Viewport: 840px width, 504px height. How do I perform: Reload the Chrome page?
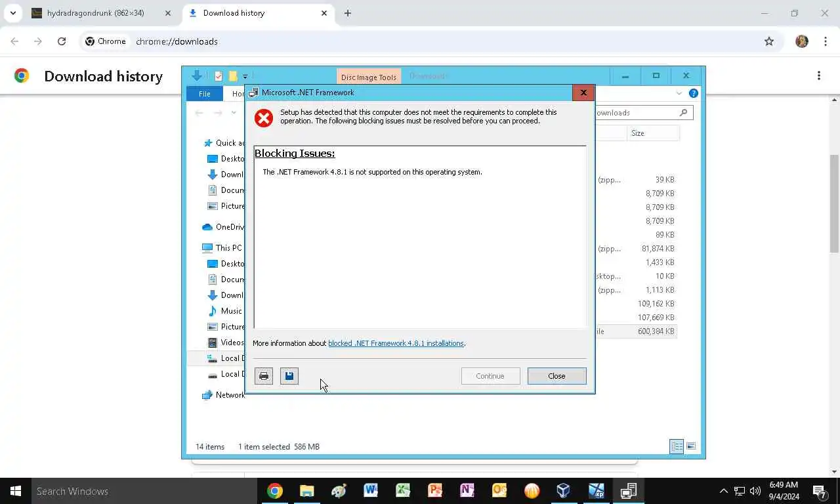[x=62, y=41]
